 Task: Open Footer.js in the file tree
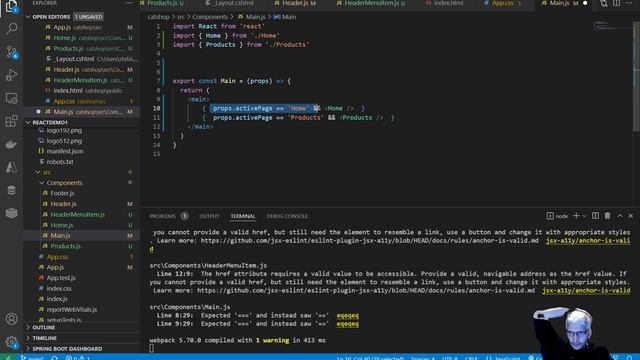(62, 193)
